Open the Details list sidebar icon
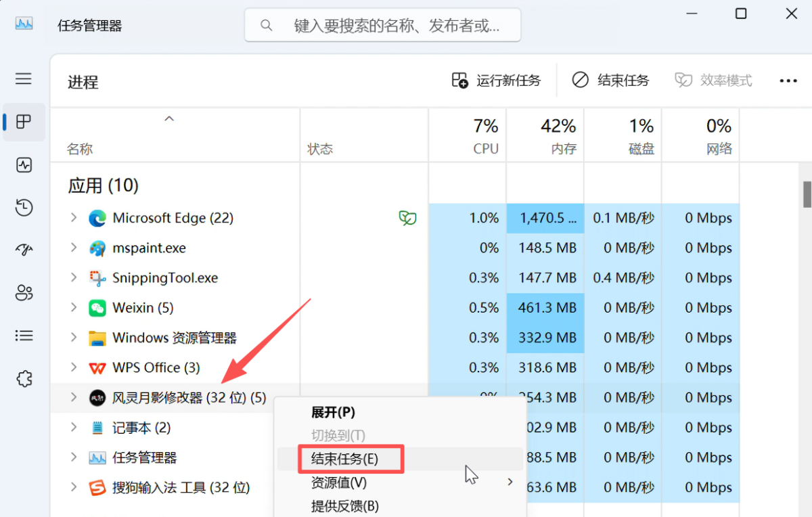Viewport: 812px width, 517px height. click(x=24, y=336)
